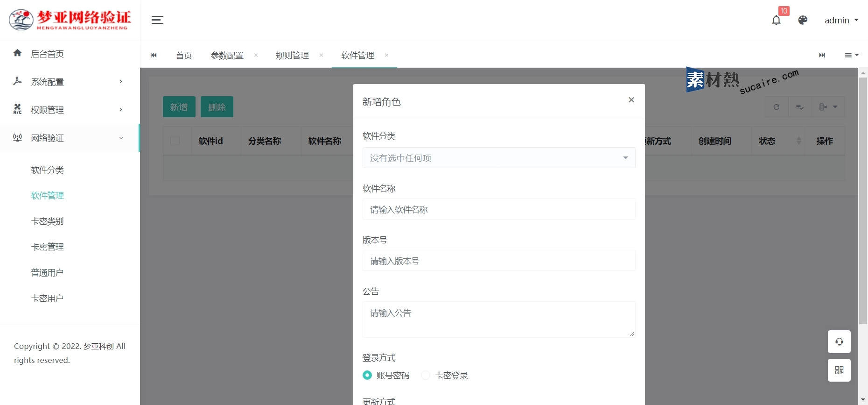Click the 删除 button
This screenshot has width=868, height=405.
coord(217,107)
